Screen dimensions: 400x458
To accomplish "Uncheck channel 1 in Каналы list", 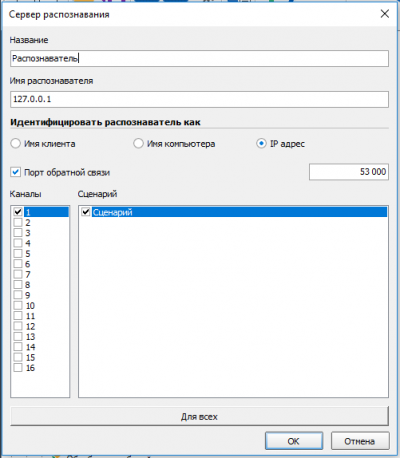I will click(x=18, y=212).
